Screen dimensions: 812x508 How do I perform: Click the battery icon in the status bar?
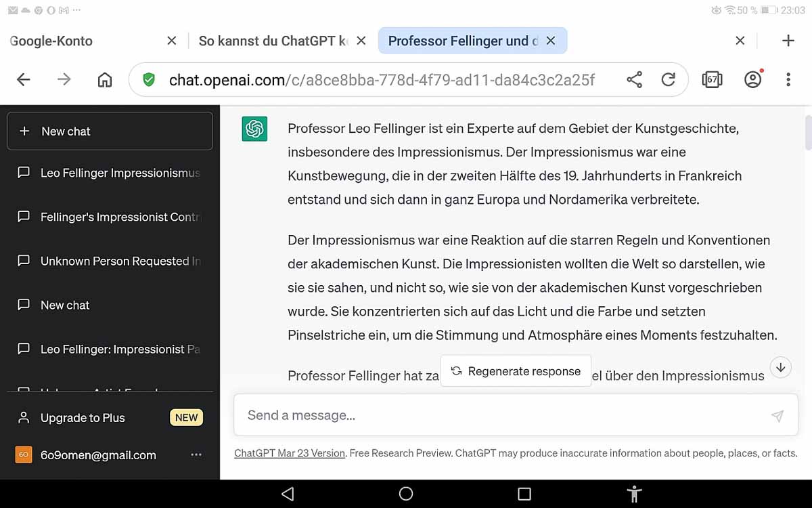click(x=769, y=10)
